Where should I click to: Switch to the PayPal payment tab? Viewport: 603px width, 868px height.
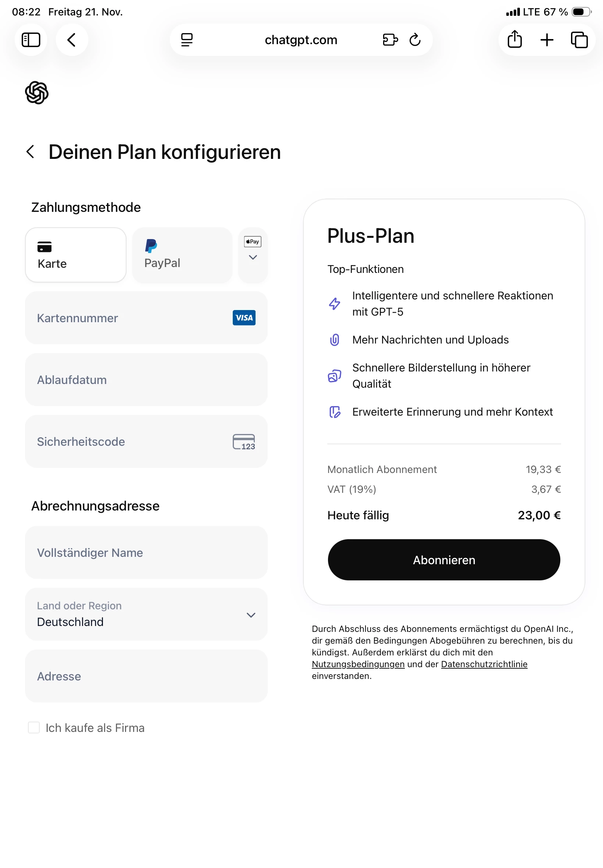182,255
